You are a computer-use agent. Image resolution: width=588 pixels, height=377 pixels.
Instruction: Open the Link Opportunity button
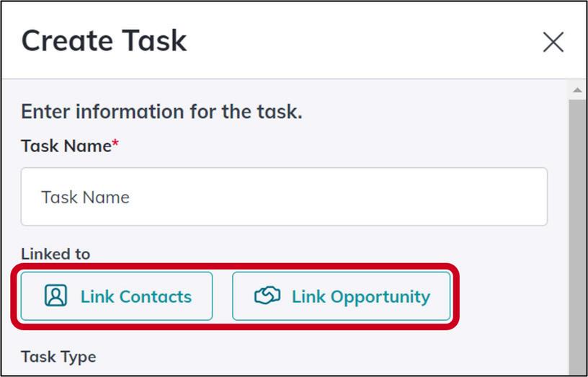coord(342,296)
